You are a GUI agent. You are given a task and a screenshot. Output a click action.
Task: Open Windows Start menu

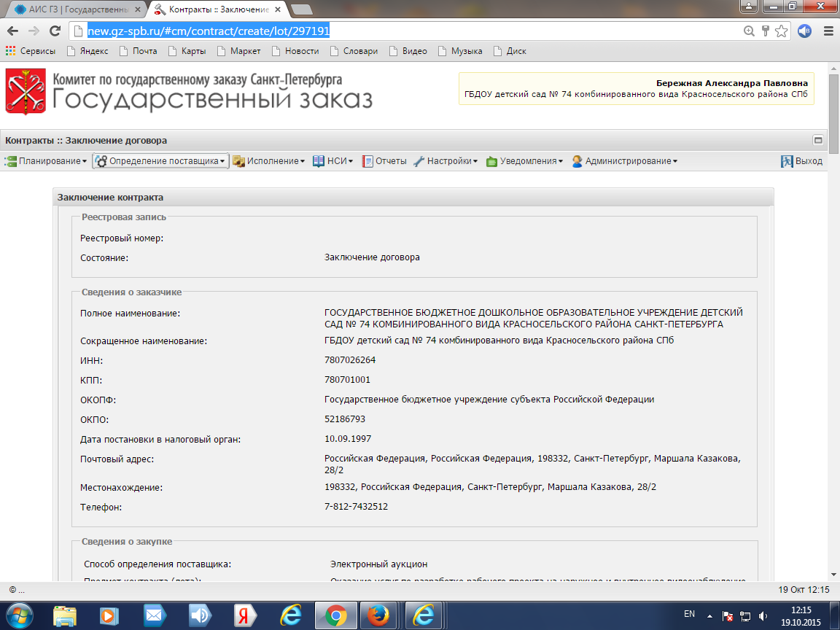[x=19, y=615]
